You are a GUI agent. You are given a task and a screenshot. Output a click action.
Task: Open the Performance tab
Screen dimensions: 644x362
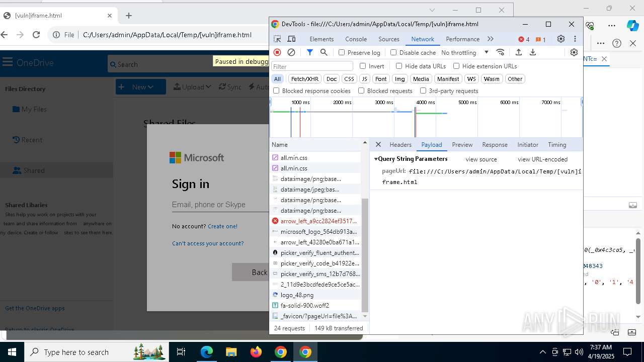pos(462,39)
